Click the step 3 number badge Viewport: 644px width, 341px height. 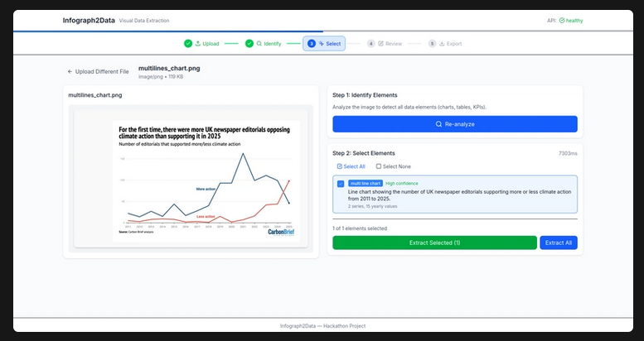(312, 44)
